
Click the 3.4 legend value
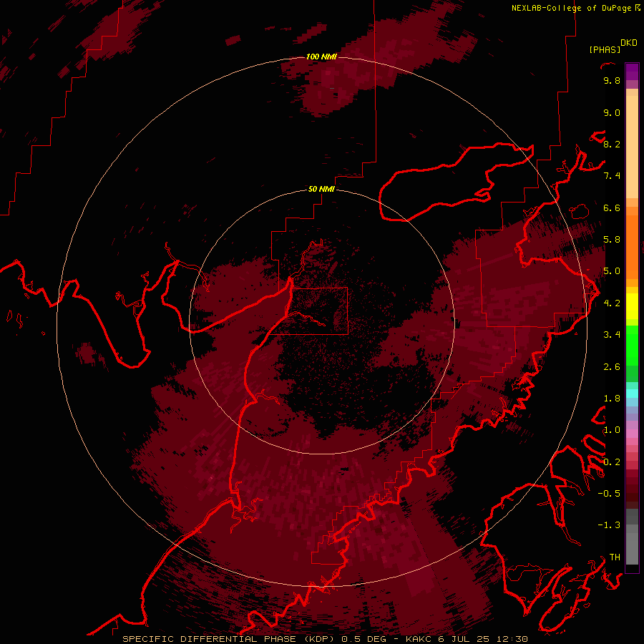point(612,335)
